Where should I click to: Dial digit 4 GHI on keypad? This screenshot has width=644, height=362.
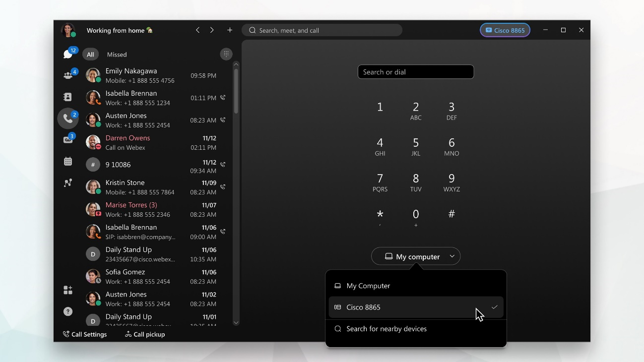click(380, 147)
